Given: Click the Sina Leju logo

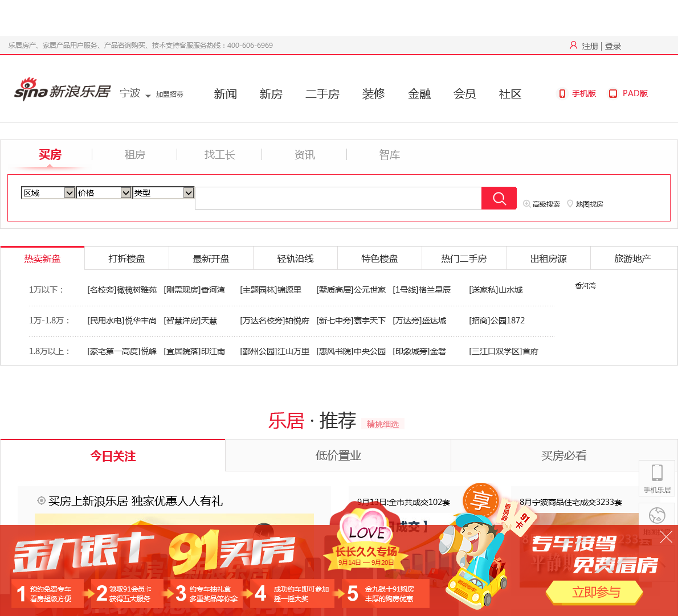Looking at the screenshot, I should tap(62, 89).
